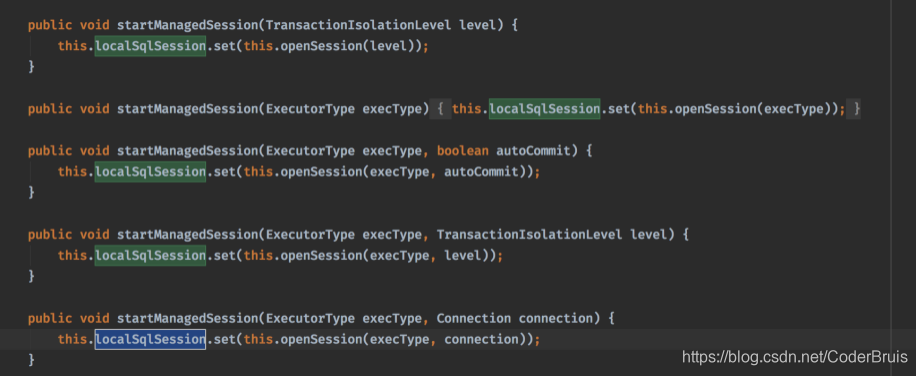This screenshot has width=918, height=376.
Task: Click the highlighted localSqlSession above openSession(execType, level)
Action: tap(150, 255)
